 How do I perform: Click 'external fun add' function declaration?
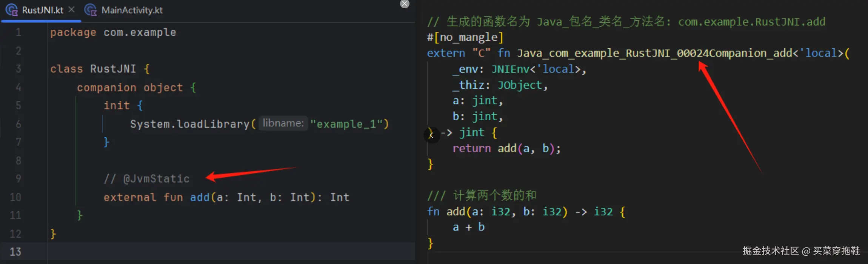point(156,197)
